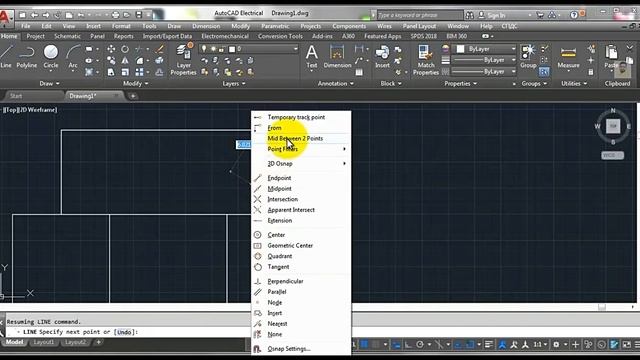This screenshot has width=640, height=360.
Task: Expand the Utilities panel dropdown
Action: pos(574,84)
